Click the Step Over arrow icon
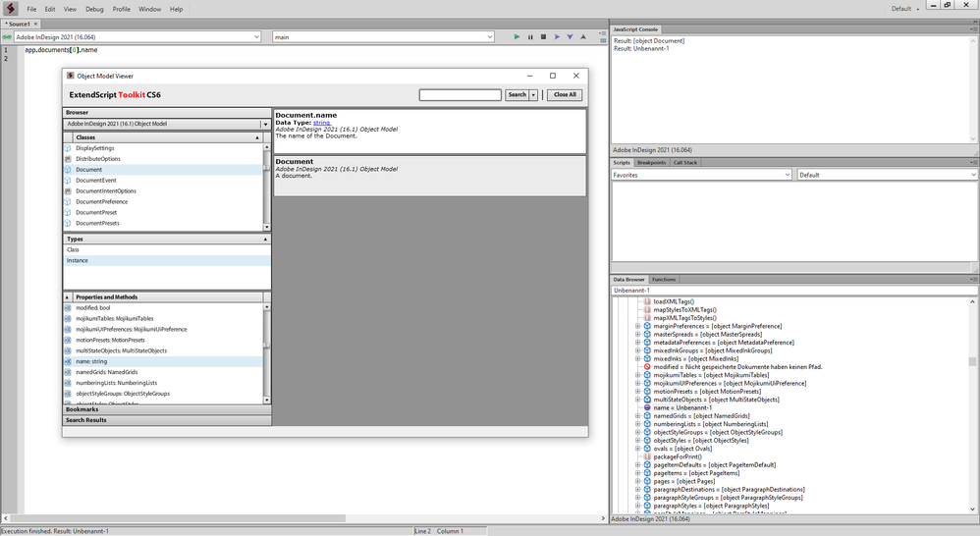The image size is (980, 536). pyautogui.click(x=557, y=37)
